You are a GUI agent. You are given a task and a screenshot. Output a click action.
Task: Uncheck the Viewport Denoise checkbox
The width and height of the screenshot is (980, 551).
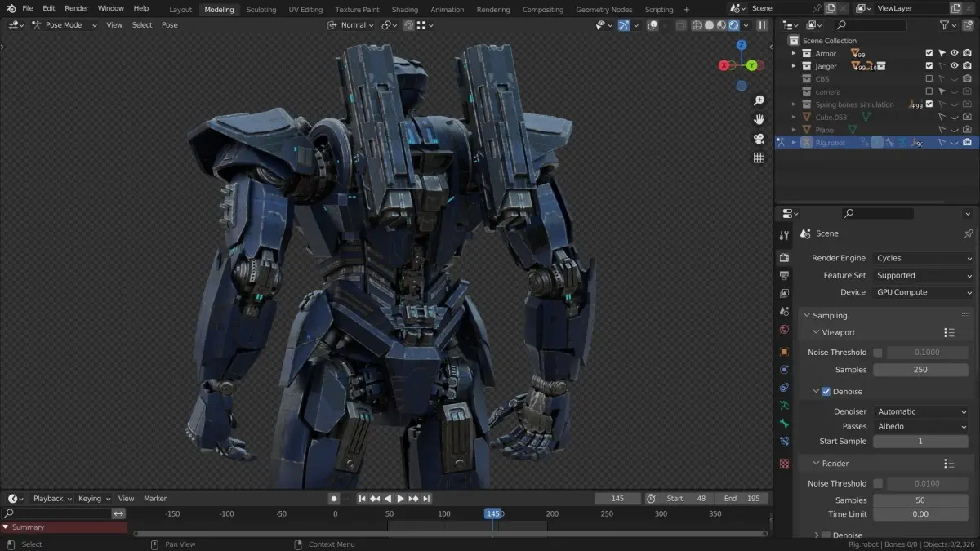pyautogui.click(x=826, y=392)
